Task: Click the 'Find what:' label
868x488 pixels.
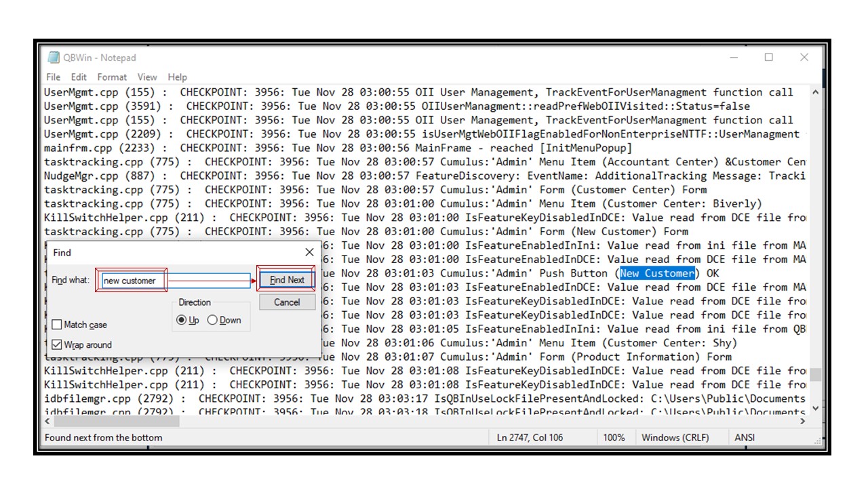Action: pos(71,280)
